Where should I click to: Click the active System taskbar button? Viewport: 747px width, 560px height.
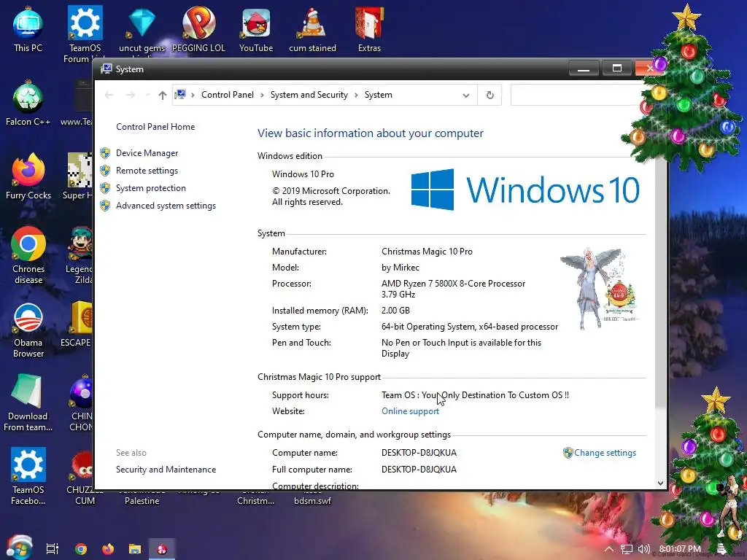pos(162,549)
